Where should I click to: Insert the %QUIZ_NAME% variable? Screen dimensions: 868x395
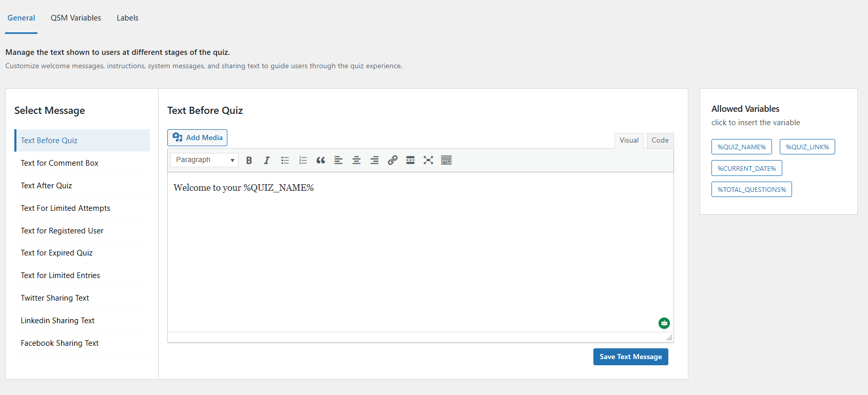click(x=742, y=147)
